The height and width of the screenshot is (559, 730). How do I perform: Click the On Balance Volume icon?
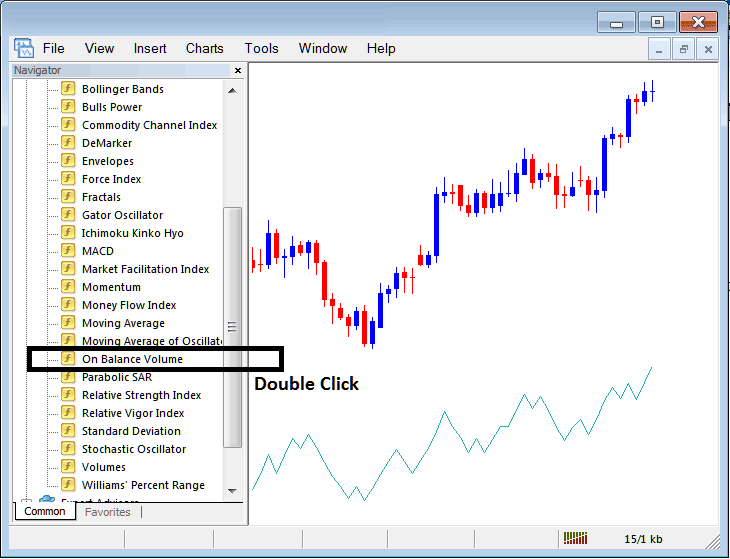pyautogui.click(x=68, y=358)
